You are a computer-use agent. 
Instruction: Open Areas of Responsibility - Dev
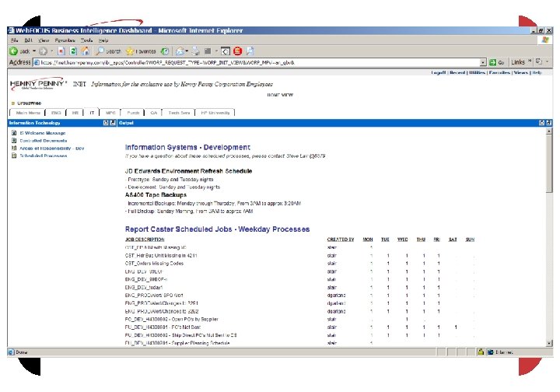pyautogui.click(x=52, y=148)
